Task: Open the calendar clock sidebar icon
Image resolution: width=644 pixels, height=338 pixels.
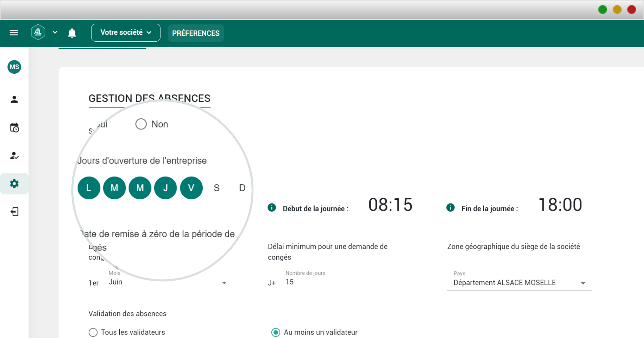Action: click(14, 127)
